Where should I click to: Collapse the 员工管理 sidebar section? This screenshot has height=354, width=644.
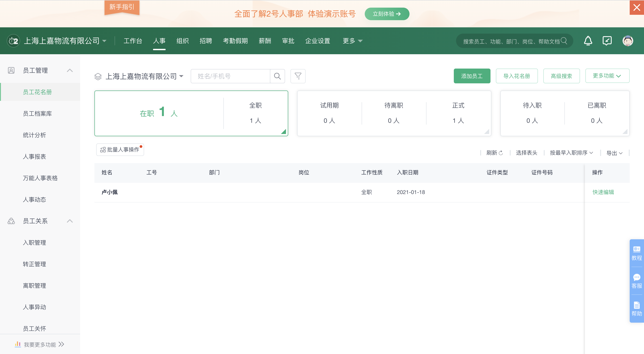70,70
